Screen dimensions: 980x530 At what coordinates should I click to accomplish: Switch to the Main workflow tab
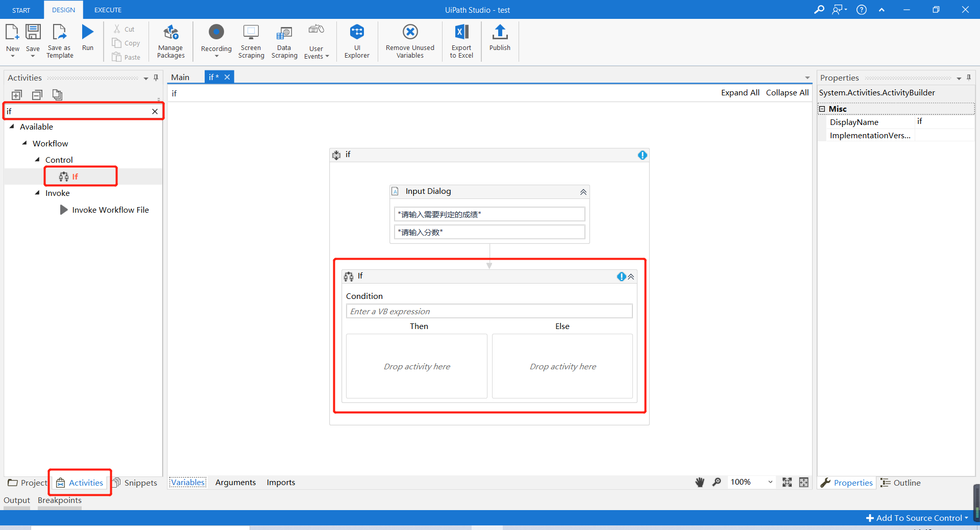(x=180, y=77)
